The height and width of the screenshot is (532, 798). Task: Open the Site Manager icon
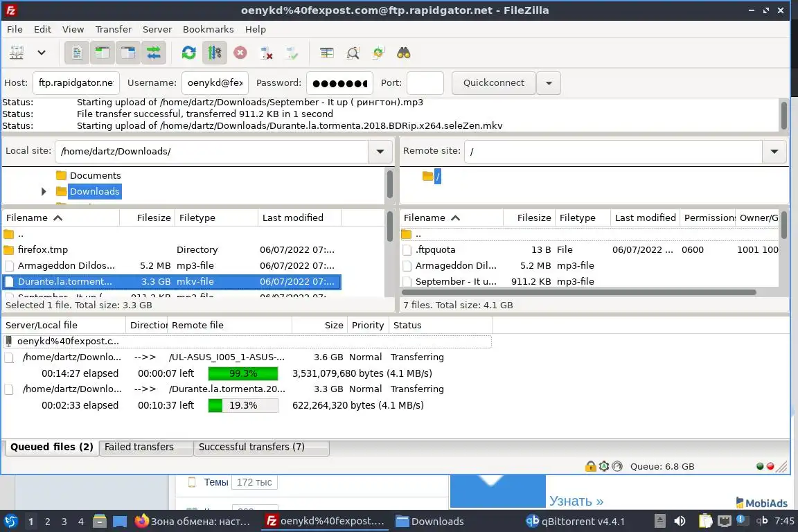pos(17,53)
